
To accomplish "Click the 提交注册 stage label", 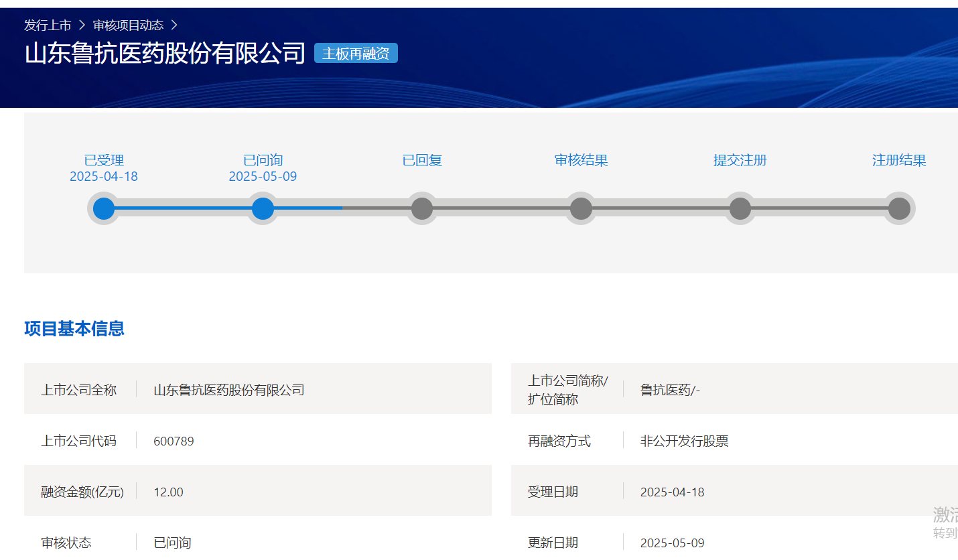I will tap(740, 161).
